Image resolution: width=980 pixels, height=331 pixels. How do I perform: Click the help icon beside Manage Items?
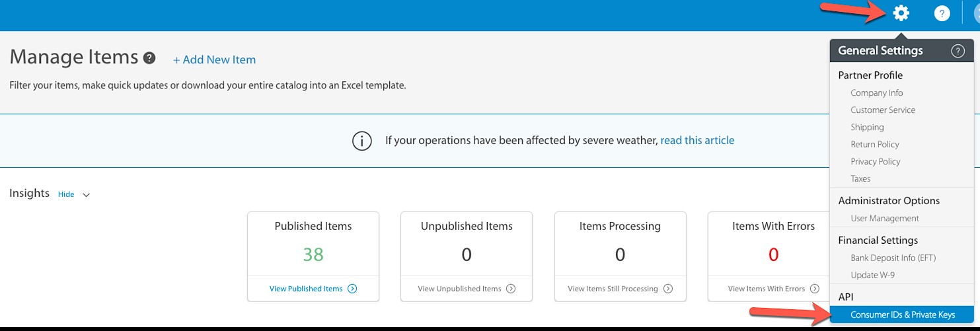coord(149,57)
